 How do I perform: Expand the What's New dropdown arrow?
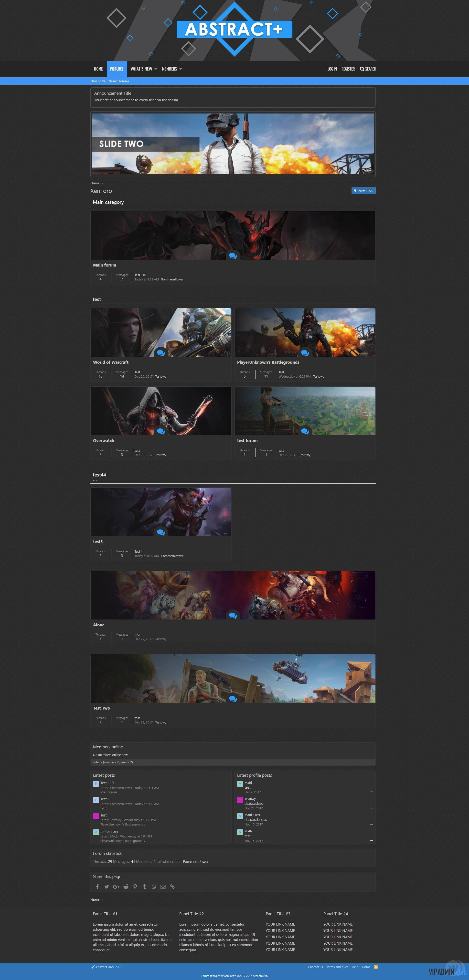[156, 69]
